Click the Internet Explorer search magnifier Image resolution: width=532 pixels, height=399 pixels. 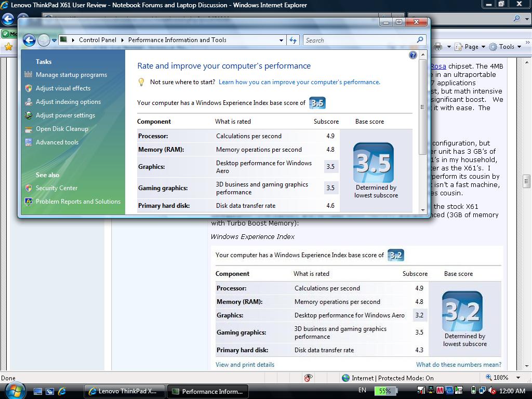[x=517, y=19]
